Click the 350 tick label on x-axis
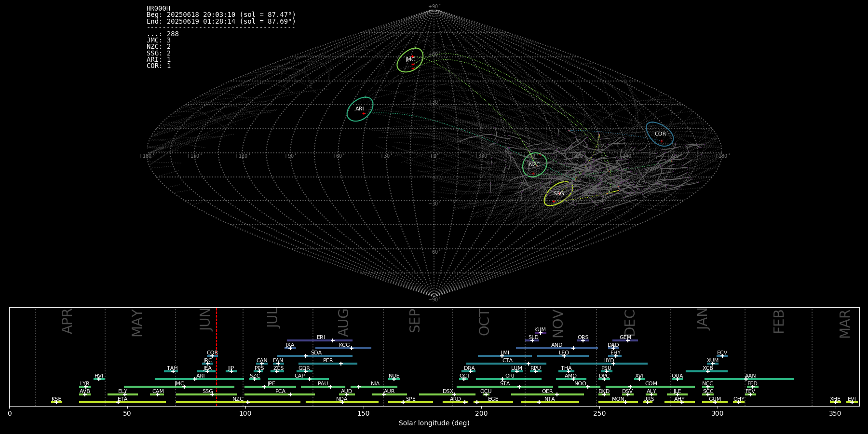This screenshot has height=434, width=868. 836,413
